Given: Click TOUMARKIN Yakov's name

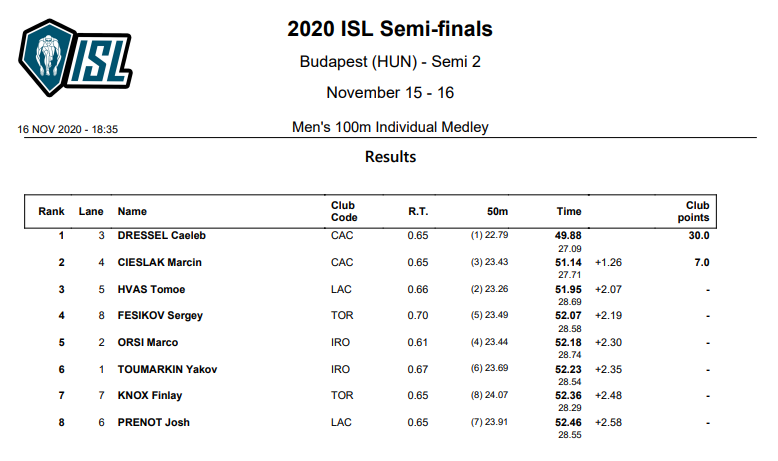Looking at the screenshot, I should point(167,369).
